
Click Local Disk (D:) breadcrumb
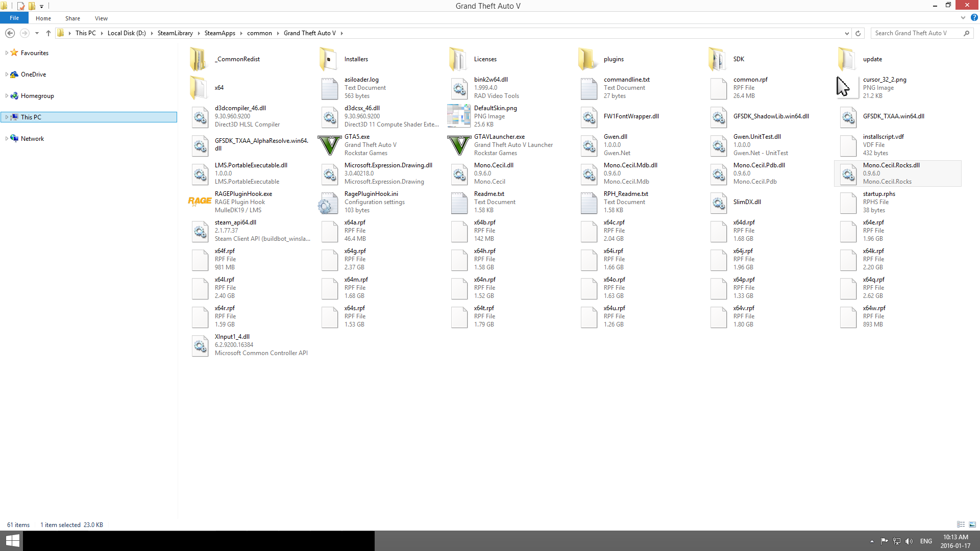coord(127,33)
